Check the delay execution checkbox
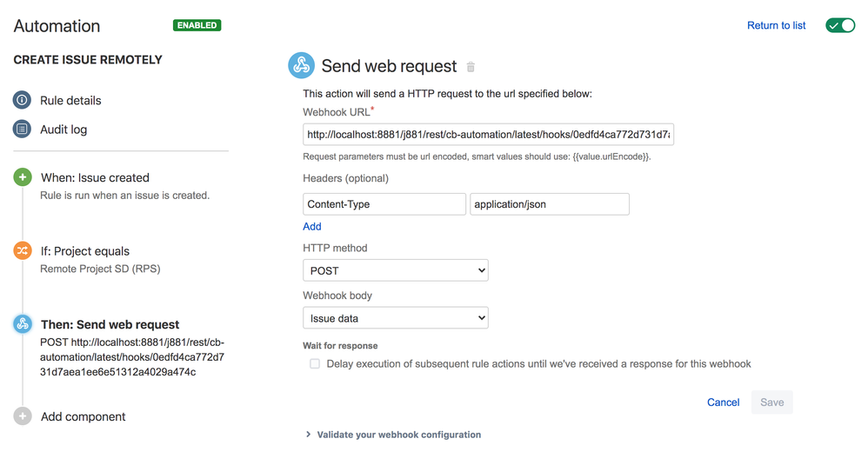The height and width of the screenshot is (452, 868). [315, 364]
